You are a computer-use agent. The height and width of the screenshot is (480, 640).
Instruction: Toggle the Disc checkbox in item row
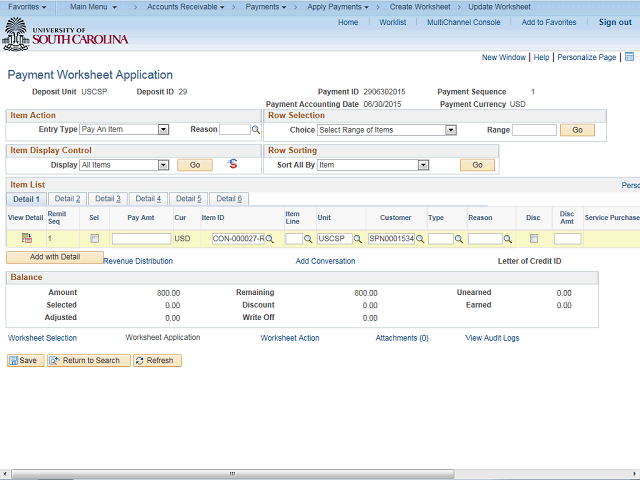(533, 239)
